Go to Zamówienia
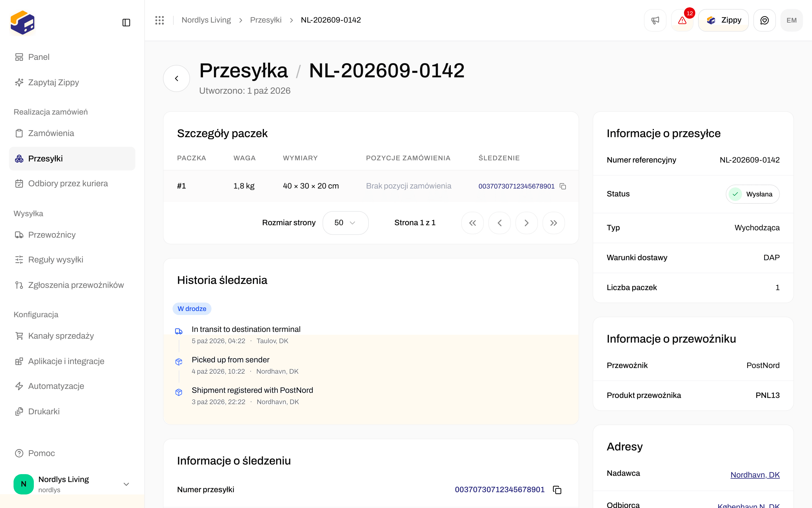Screen dimensions: 812x508 tap(72, 133)
